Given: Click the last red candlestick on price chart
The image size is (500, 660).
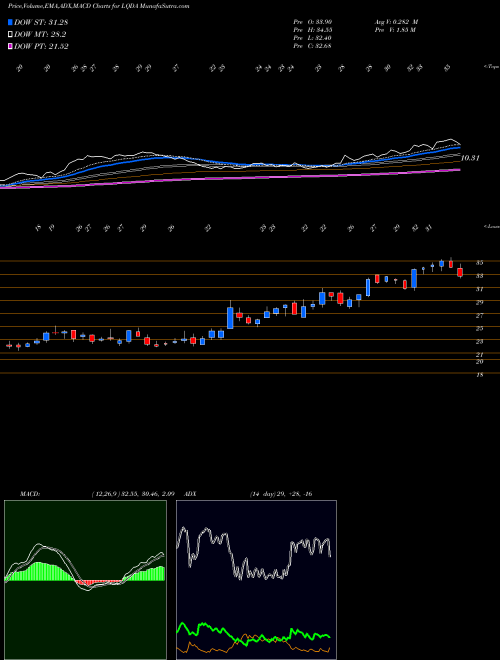Looking at the screenshot, I should (x=460, y=272).
